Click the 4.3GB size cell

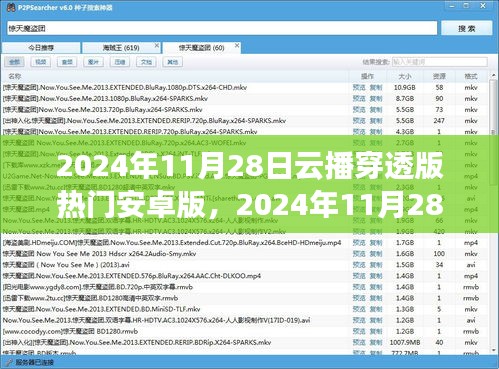coord(405,132)
